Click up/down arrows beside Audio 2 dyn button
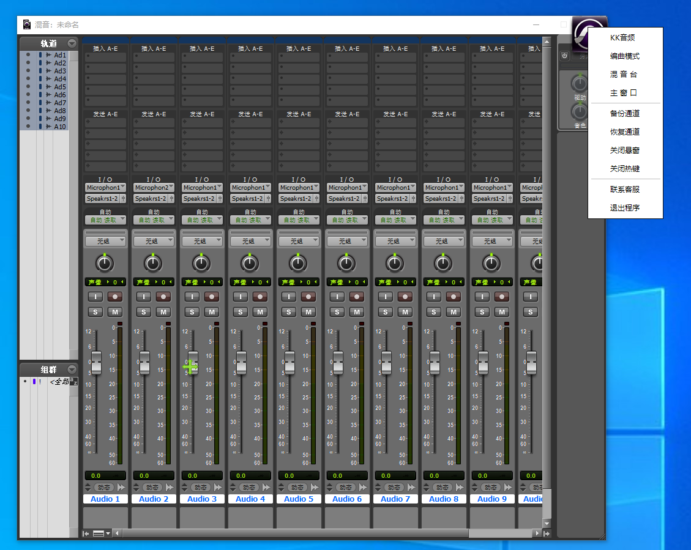The width and height of the screenshot is (691, 550). (x=136, y=487)
